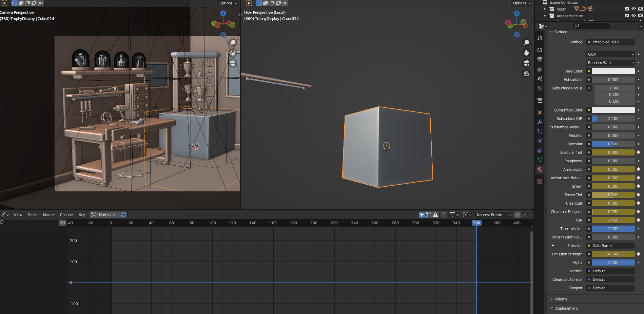
Task: Click the Emission Strength keyframe diamond
Action: pos(638,254)
